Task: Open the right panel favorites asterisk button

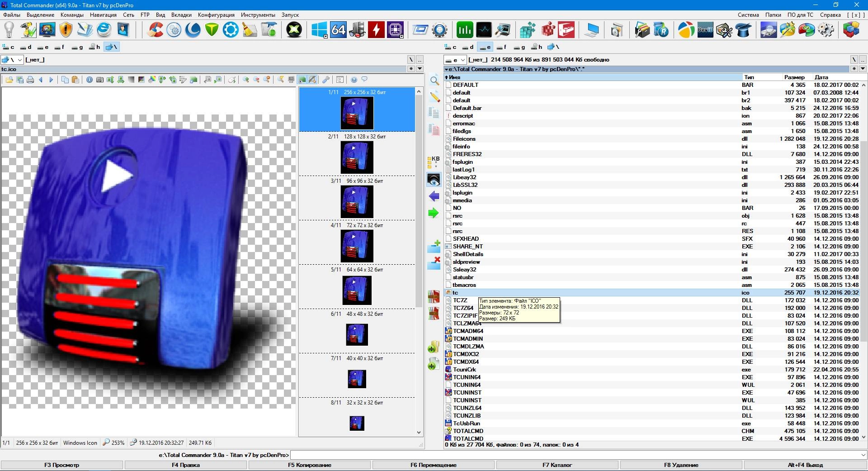Action: pos(854,69)
